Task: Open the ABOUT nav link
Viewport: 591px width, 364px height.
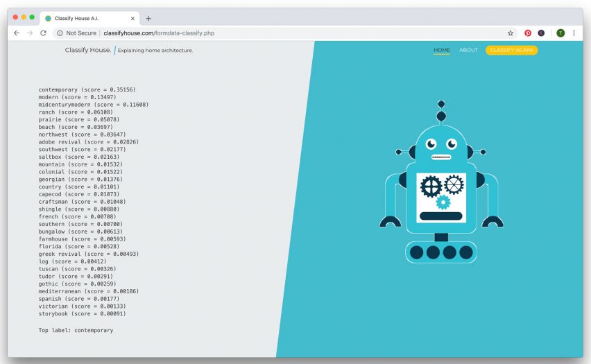Action: coord(468,50)
